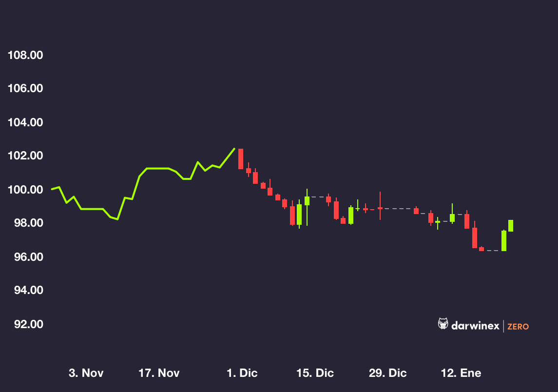Click the 104.00 price axis label
The width and height of the screenshot is (558, 392).
point(25,122)
